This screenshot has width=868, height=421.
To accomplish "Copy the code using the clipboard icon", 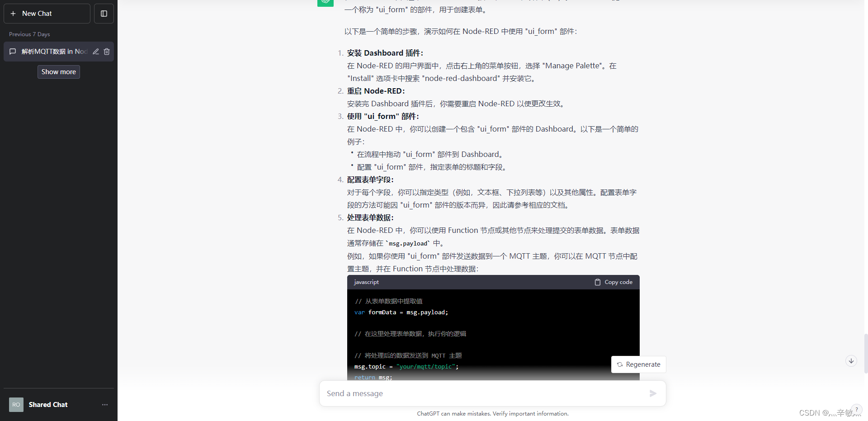I will tap(598, 282).
